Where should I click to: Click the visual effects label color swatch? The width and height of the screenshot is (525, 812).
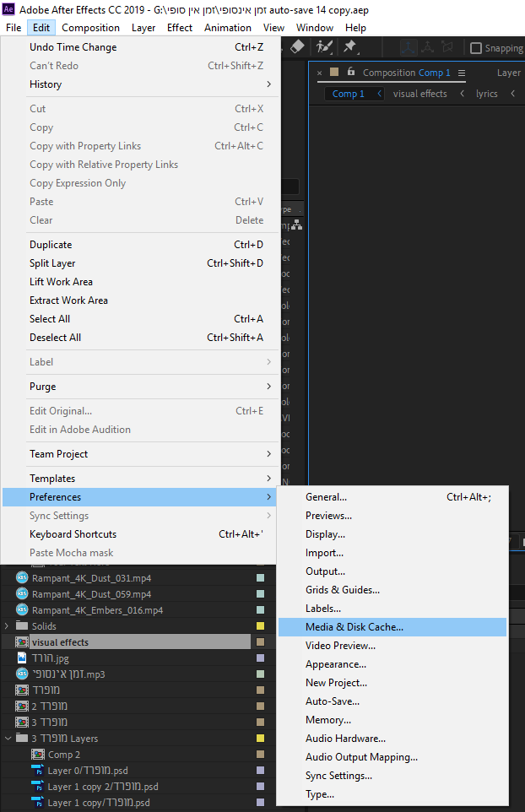pos(260,642)
